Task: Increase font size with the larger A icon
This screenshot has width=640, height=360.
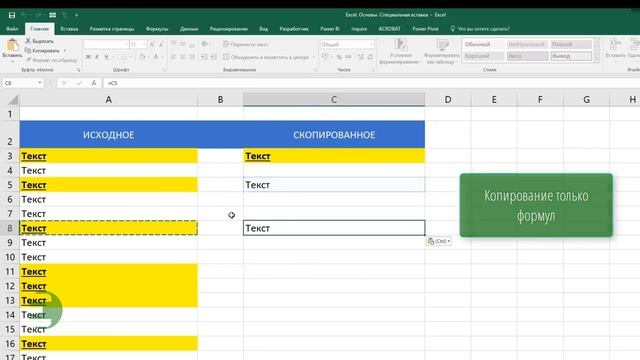Action: coord(152,44)
